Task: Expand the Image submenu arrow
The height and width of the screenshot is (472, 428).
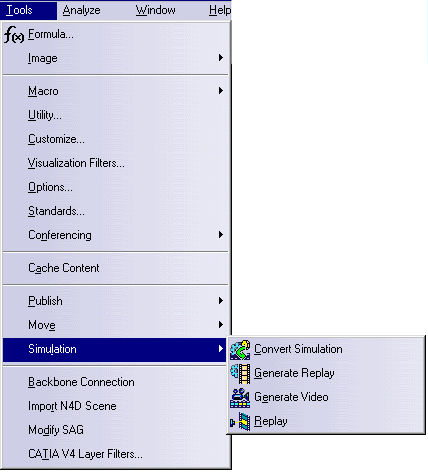Action: click(x=221, y=58)
